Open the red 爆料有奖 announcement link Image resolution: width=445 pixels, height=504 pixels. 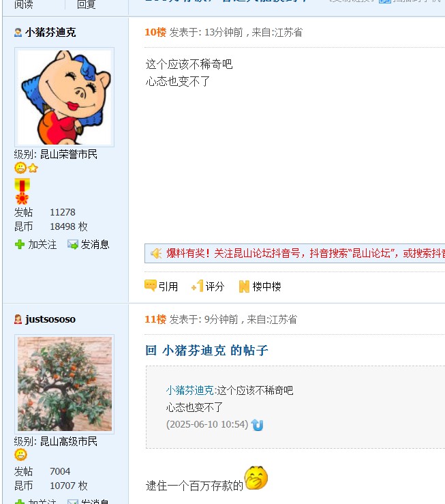pyautogui.click(x=305, y=253)
